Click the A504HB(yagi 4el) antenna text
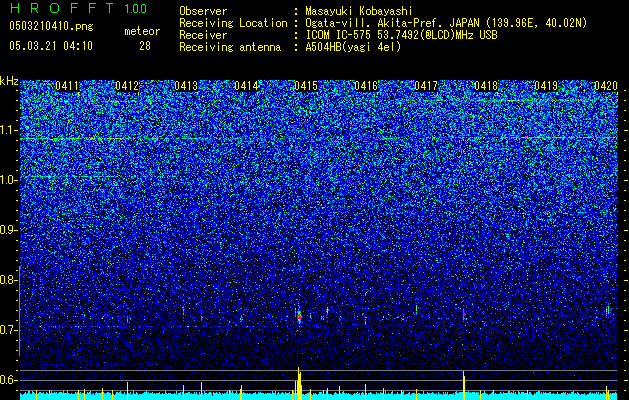This screenshot has height=400, width=629. [353, 47]
